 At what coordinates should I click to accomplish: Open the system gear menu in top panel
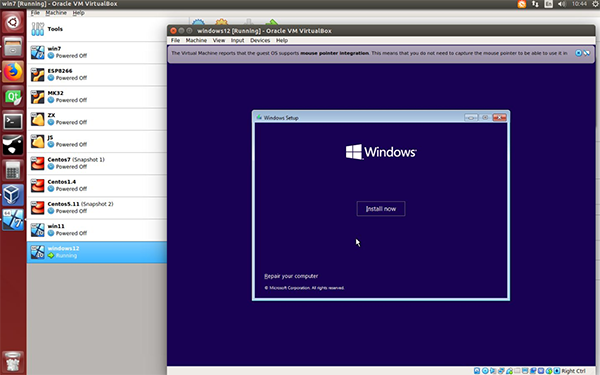click(596, 4)
